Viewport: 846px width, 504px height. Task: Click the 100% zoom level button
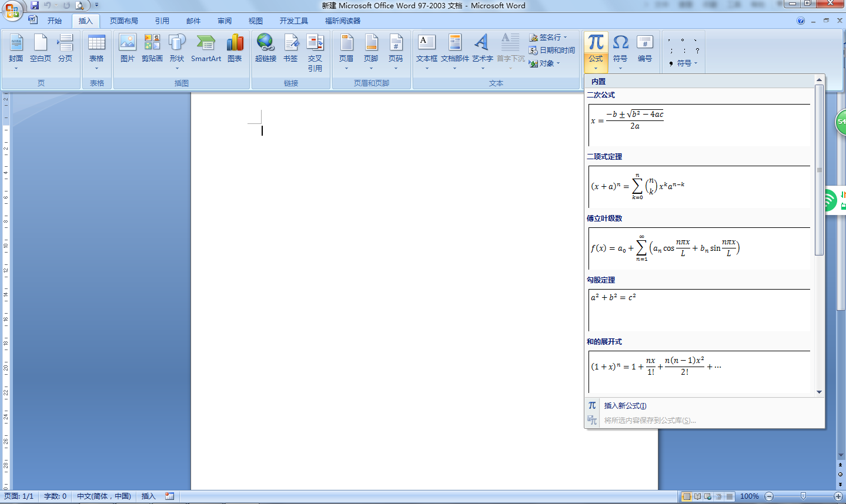[750, 496]
